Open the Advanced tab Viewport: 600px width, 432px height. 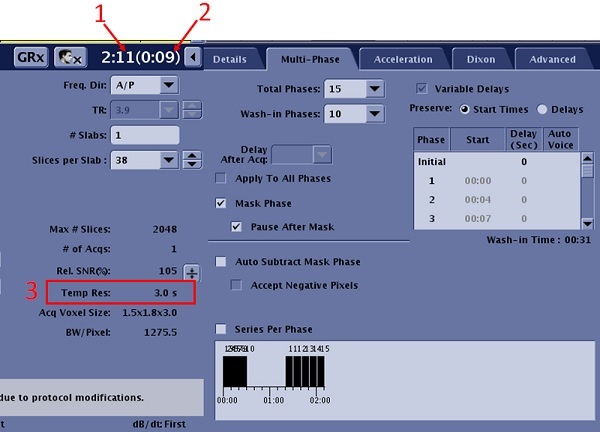tap(552, 59)
